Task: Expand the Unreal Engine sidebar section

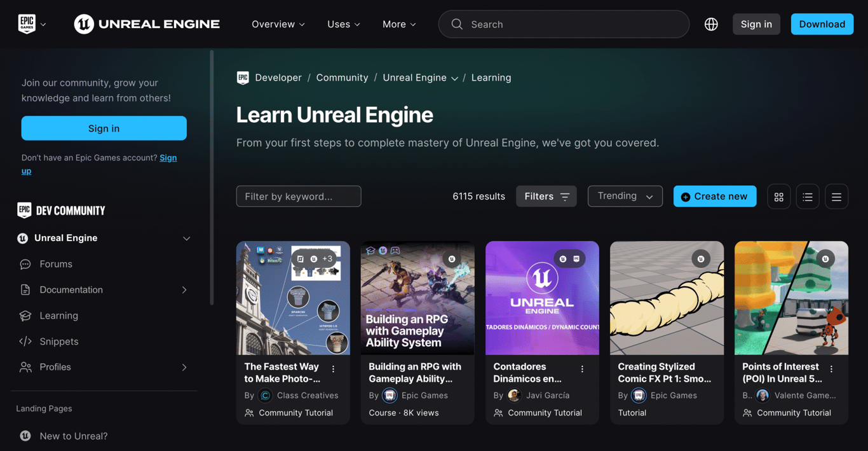Action: pyautogui.click(x=186, y=238)
